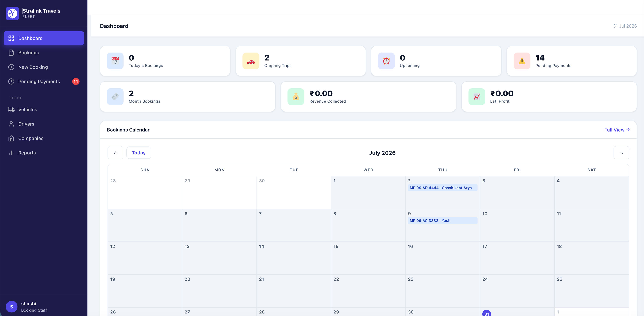Click the ₹0.00 Revenue Collected value
Image resolution: width=644 pixels, height=316 pixels.
[x=321, y=94]
